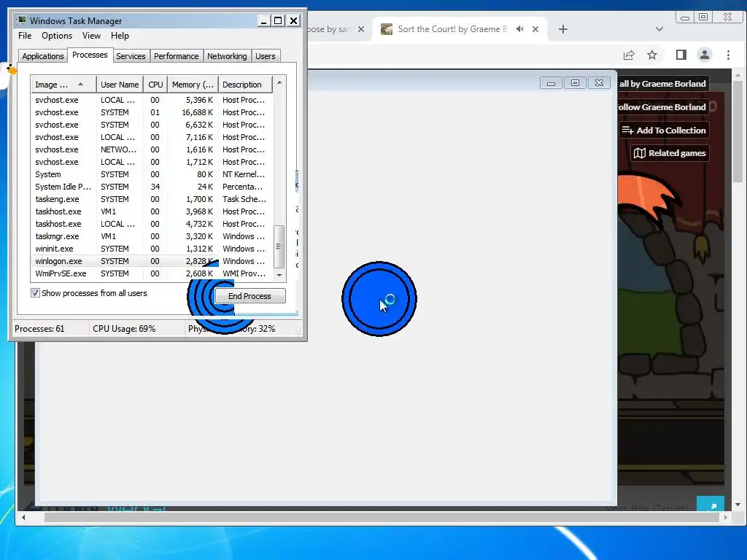The image size is (747, 560).
Task: Click Follow Graeme Borland button
Action: pyautogui.click(x=662, y=106)
